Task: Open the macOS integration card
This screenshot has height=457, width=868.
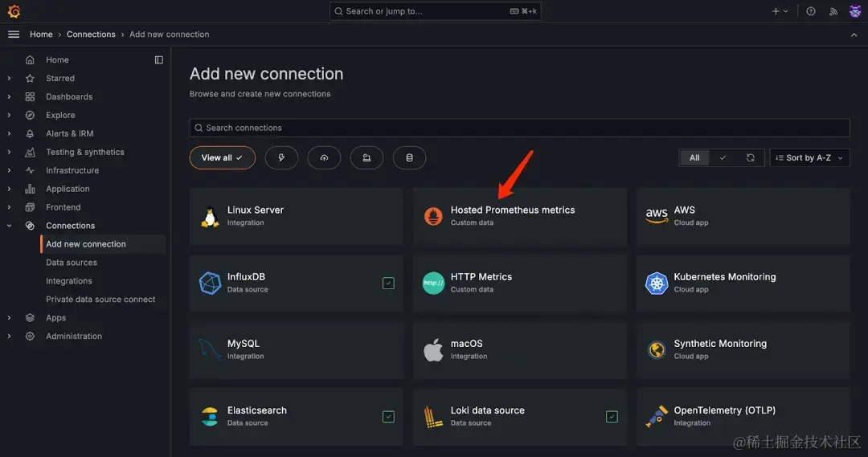Action: point(520,350)
